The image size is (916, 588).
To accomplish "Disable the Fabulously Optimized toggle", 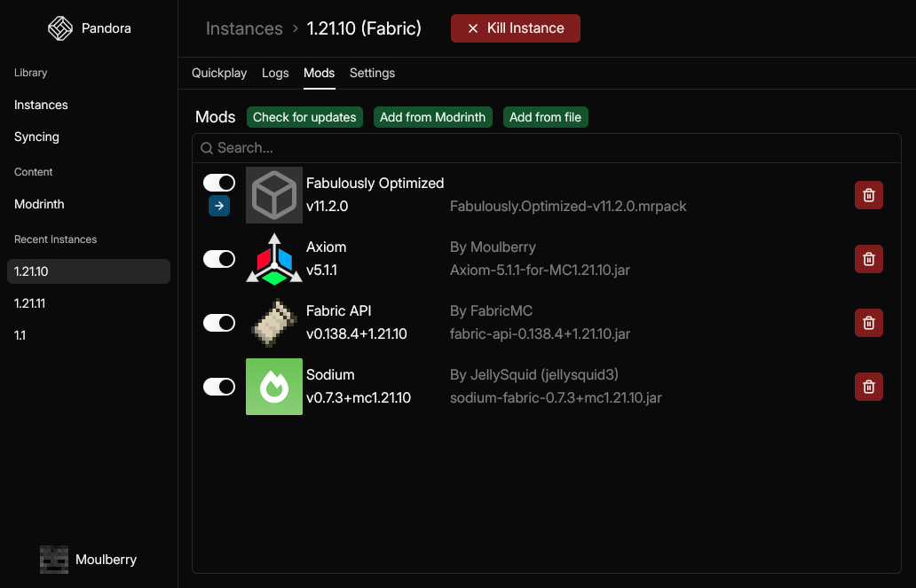I will click(x=219, y=183).
